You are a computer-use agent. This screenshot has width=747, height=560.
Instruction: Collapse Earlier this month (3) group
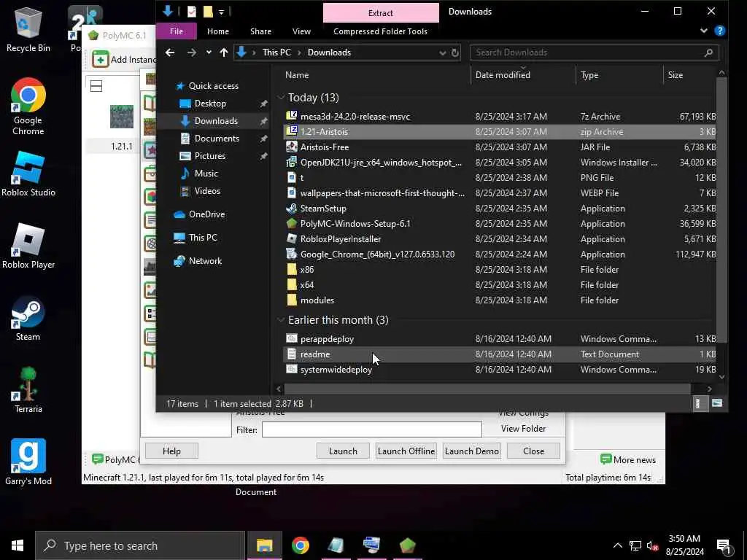point(281,320)
